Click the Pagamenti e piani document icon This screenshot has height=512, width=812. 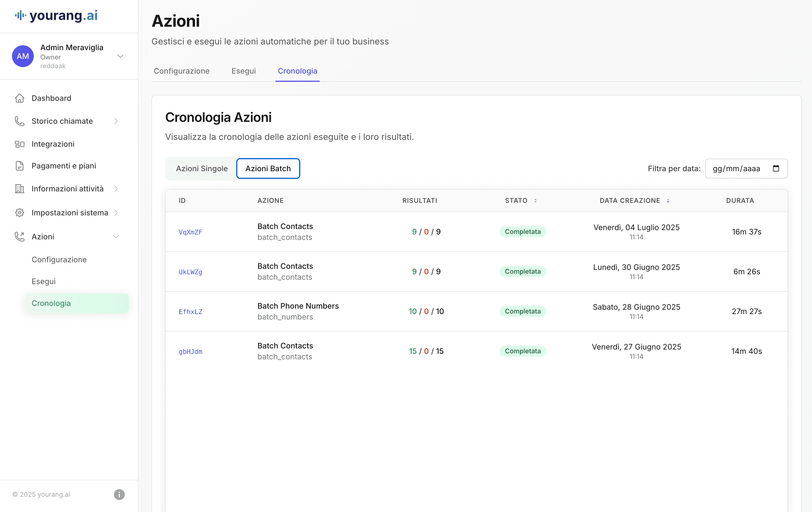[x=20, y=165]
